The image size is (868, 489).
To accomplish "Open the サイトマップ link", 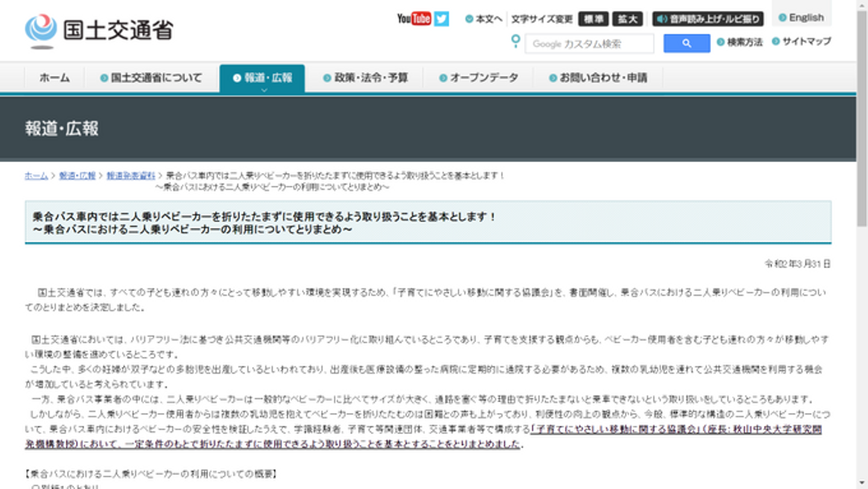I will pyautogui.click(x=802, y=42).
